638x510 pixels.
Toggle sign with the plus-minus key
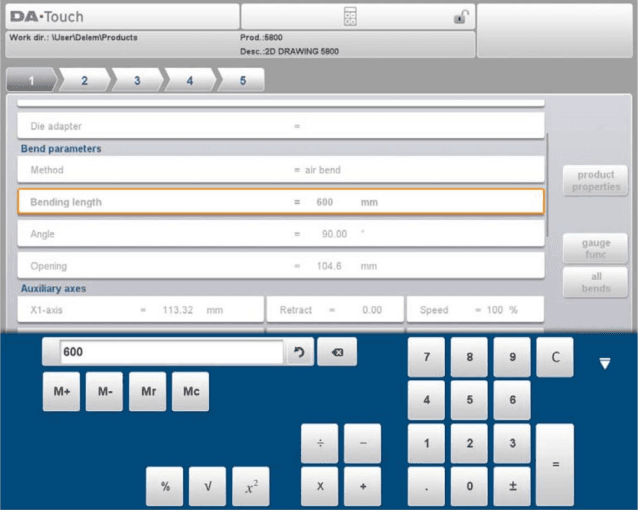512,486
